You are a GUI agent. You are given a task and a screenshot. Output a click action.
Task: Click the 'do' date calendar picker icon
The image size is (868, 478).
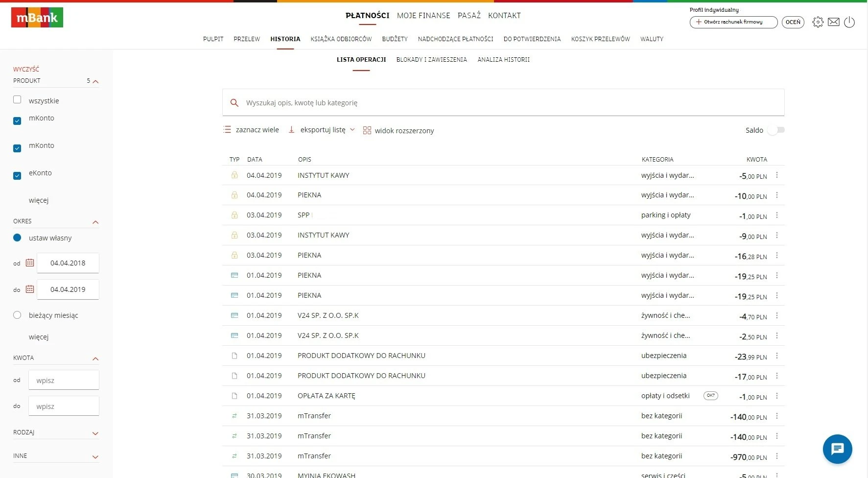30,289
